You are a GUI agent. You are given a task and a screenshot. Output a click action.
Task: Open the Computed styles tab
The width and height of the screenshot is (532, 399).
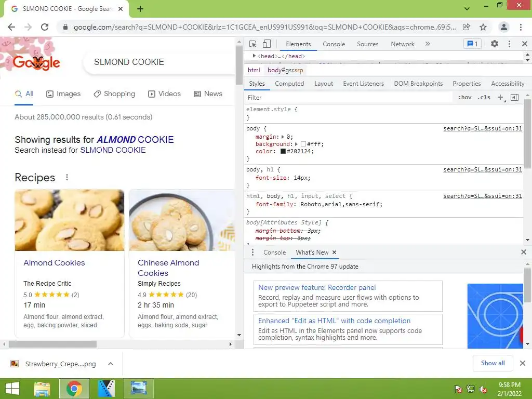[x=289, y=84]
